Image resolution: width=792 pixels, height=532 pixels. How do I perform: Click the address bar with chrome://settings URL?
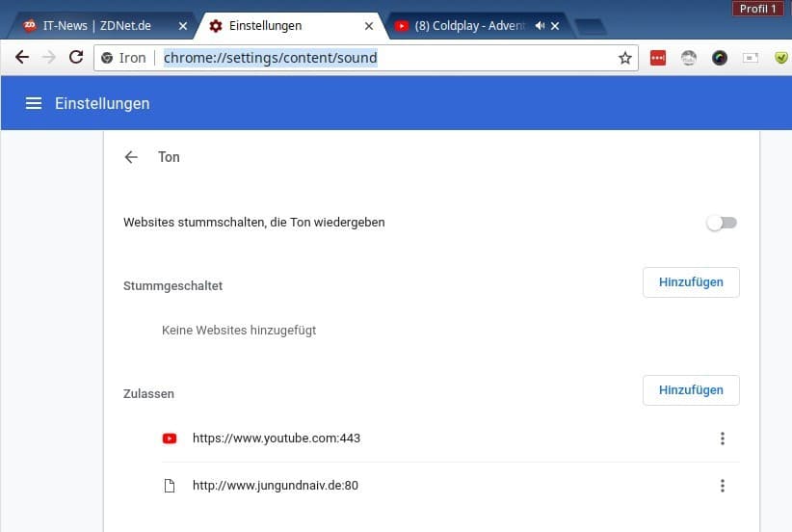(x=385, y=58)
